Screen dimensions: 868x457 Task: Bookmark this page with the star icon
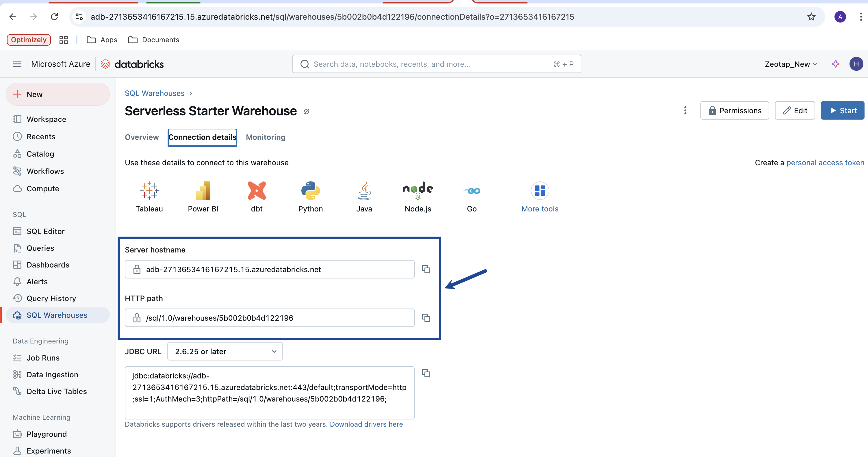[x=811, y=17]
